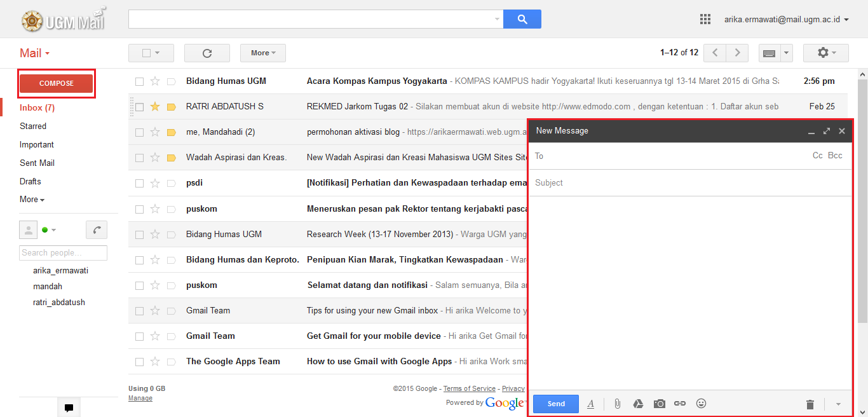Pop out the New Message window
Screen dimensions: 868x417
[827, 131]
